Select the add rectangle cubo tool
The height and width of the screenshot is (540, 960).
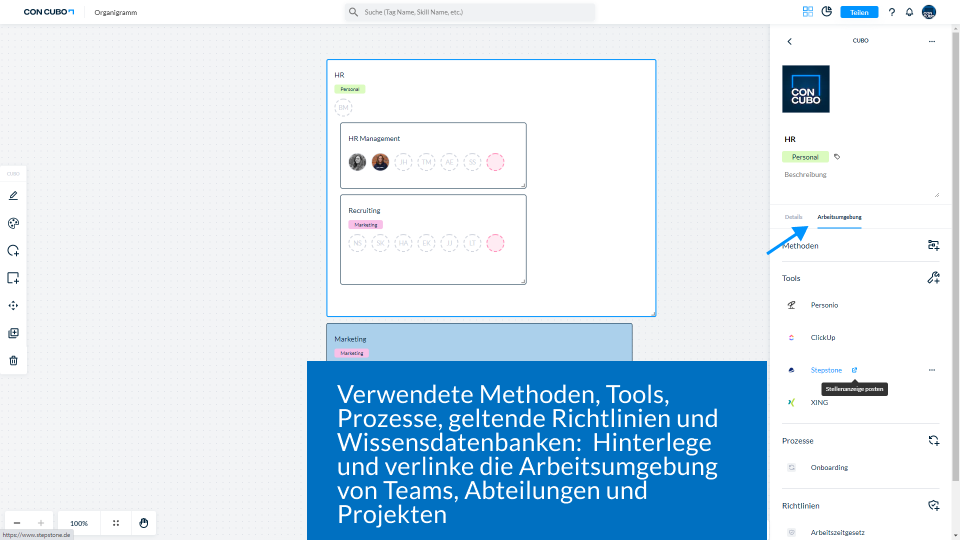(x=13, y=278)
